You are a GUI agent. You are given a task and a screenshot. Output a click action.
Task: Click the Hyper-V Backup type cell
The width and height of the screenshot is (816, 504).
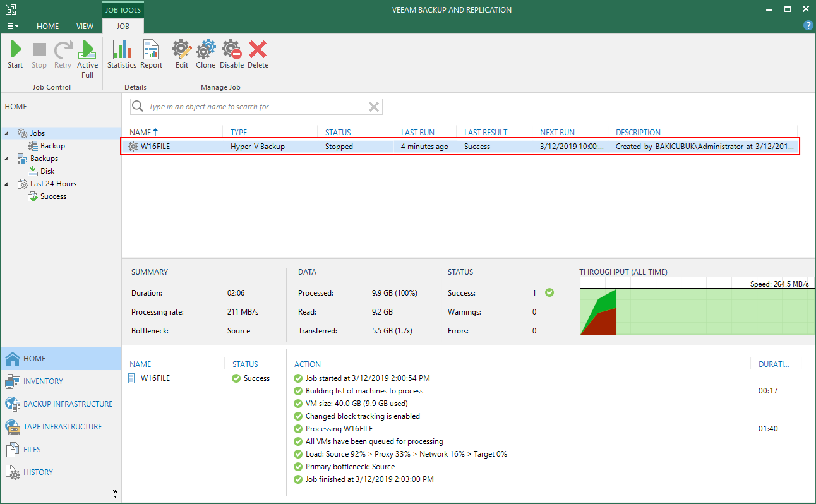click(258, 147)
